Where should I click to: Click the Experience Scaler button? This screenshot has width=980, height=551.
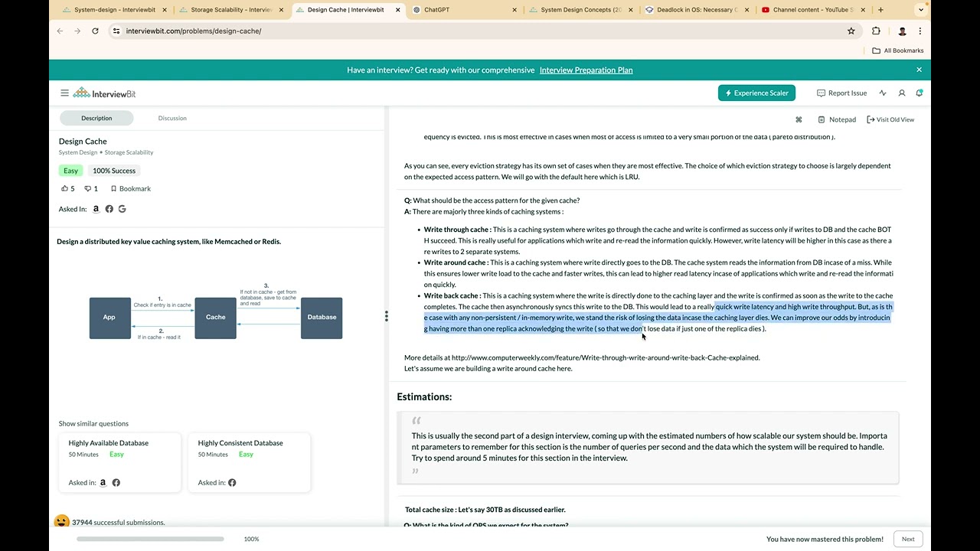point(756,93)
